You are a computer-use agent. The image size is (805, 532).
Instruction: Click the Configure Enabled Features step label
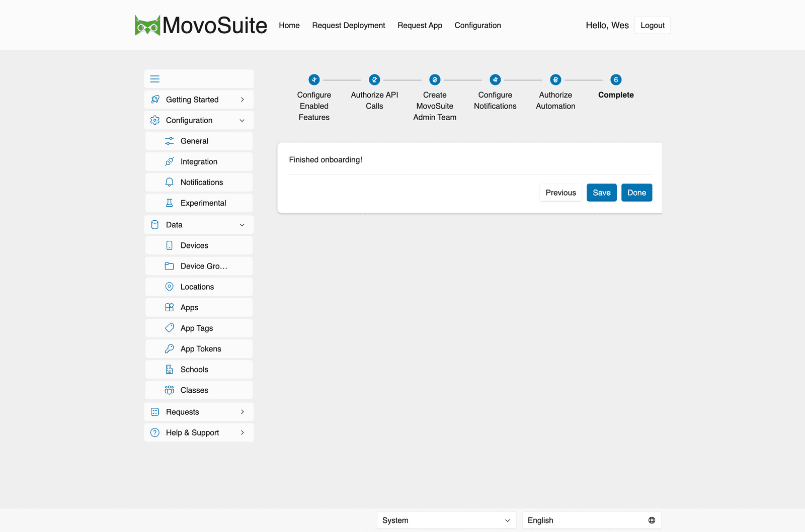(314, 106)
